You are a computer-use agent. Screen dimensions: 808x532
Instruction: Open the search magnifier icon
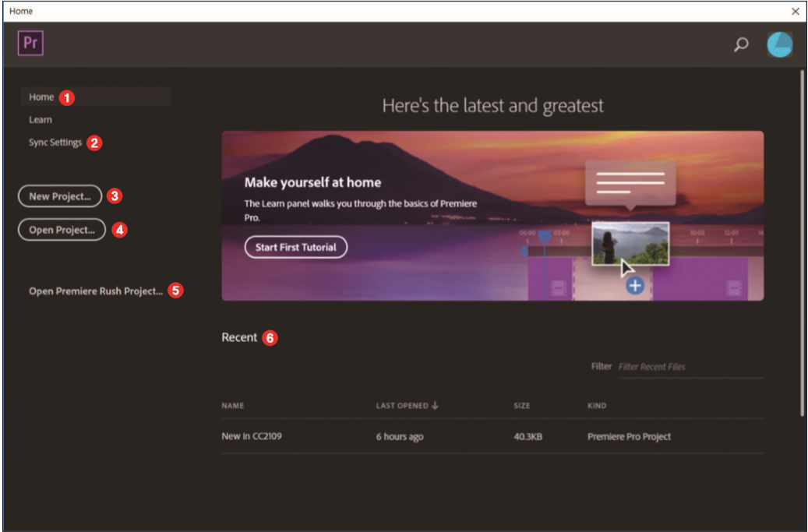tap(741, 44)
